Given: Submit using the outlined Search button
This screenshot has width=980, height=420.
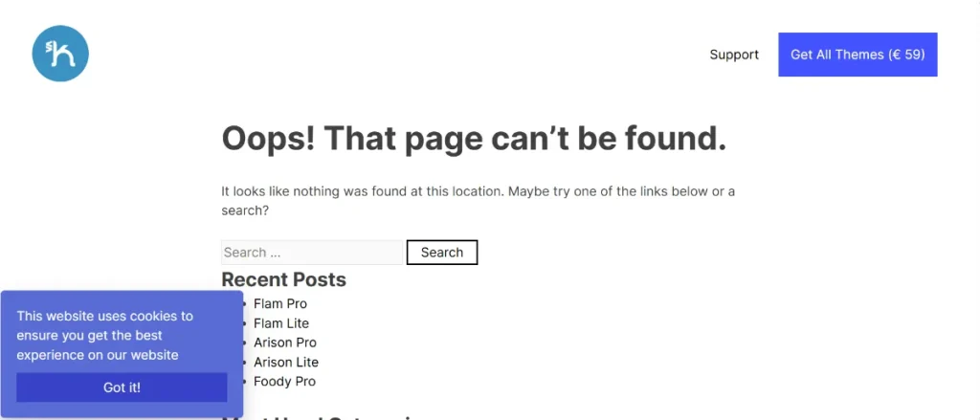Looking at the screenshot, I should (x=442, y=253).
